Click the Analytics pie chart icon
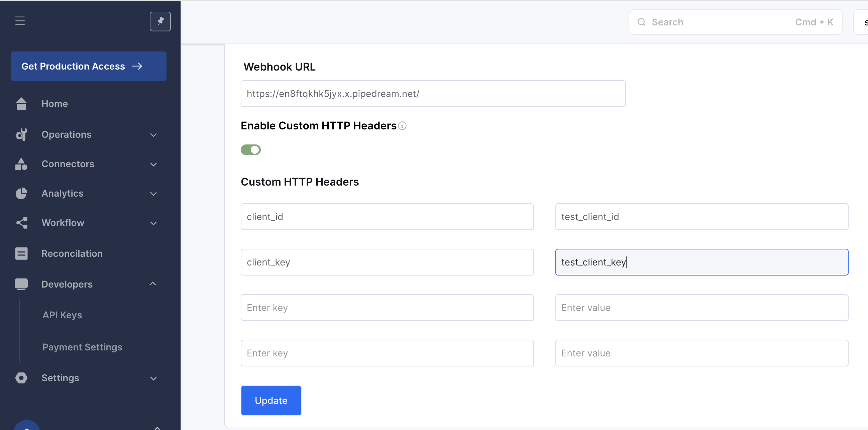The width and height of the screenshot is (868, 430). point(21,193)
